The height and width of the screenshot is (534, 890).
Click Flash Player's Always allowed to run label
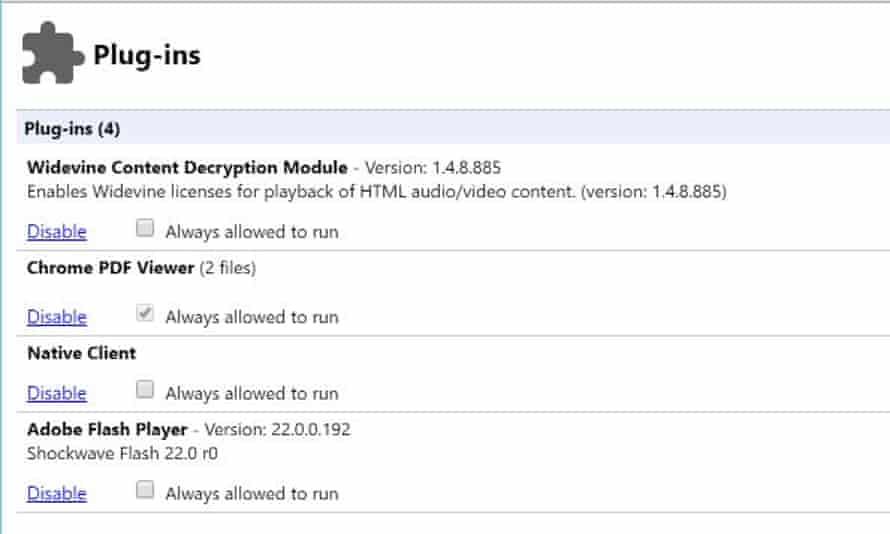252,493
